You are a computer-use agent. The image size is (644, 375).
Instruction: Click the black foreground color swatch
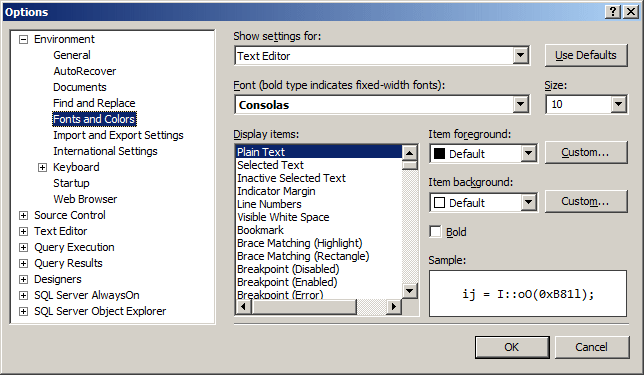[439, 154]
